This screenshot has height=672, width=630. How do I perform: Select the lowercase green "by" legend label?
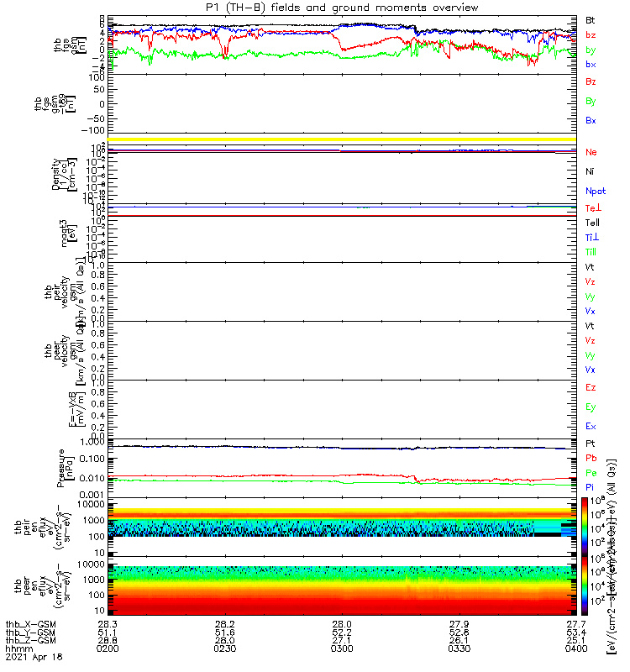click(591, 50)
